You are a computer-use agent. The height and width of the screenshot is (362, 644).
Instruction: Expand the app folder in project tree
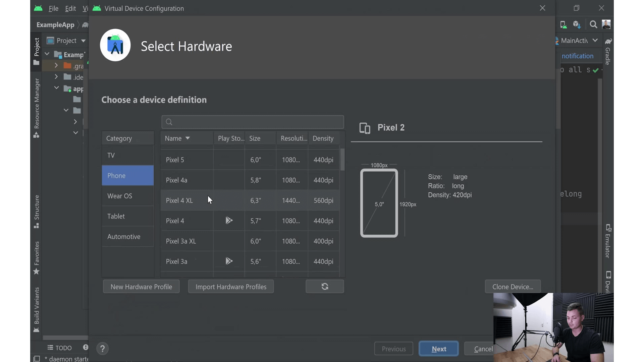tap(56, 88)
